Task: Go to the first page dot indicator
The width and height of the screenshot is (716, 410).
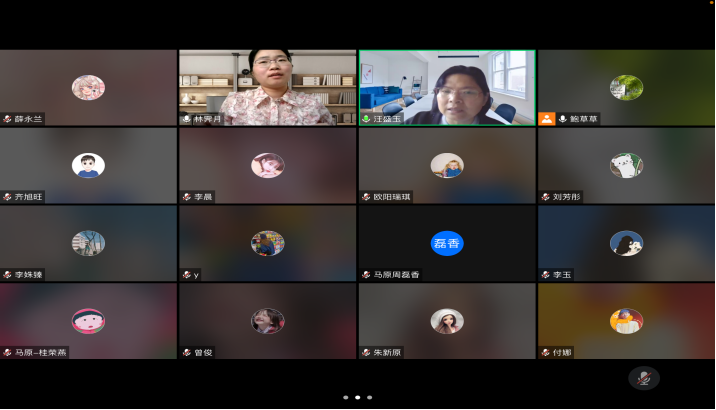Action: pyautogui.click(x=346, y=397)
